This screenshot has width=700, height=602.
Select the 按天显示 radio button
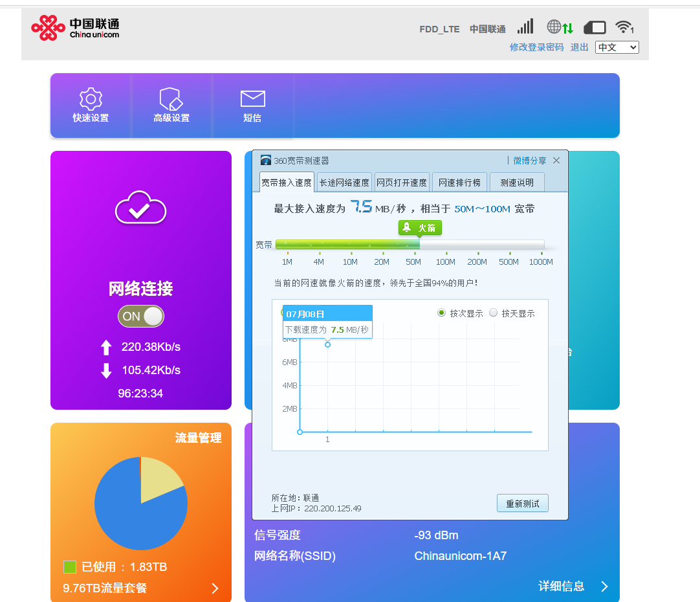click(x=494, y=313)
